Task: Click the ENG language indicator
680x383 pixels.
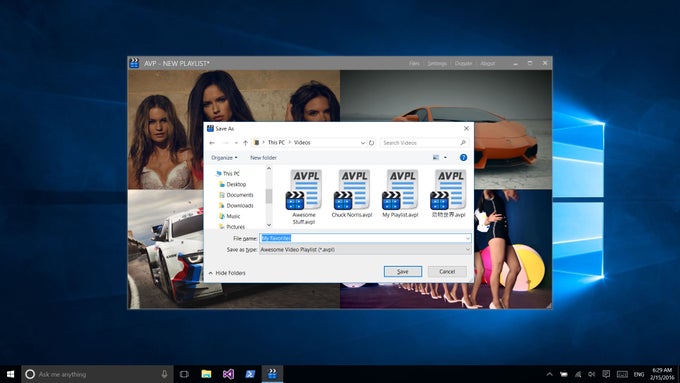Action: 639,374
